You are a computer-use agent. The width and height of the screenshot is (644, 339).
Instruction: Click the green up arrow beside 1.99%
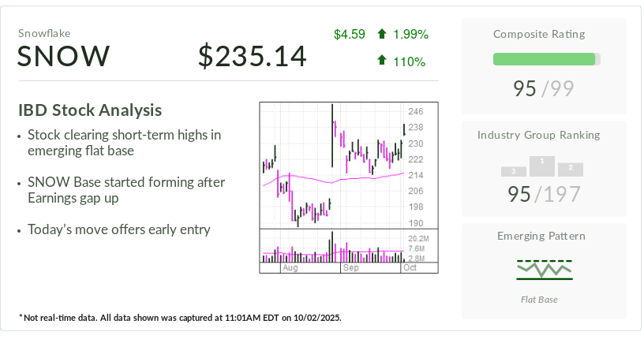[x=382, y=34]
